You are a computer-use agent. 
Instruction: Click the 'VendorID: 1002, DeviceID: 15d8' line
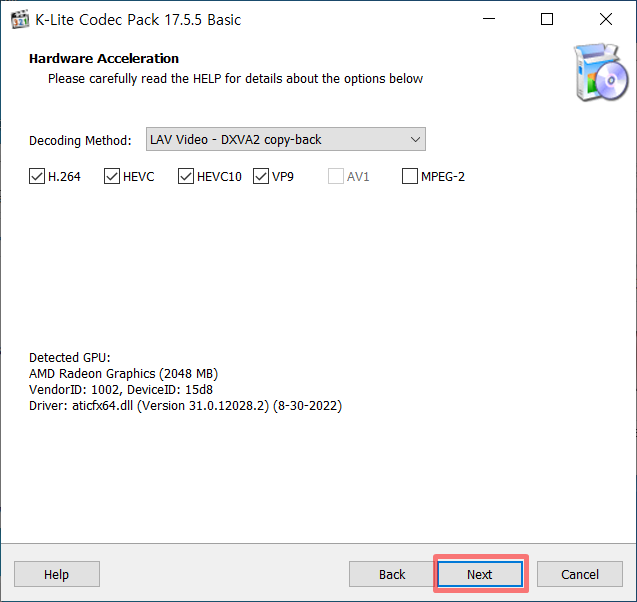pos(121,390)
